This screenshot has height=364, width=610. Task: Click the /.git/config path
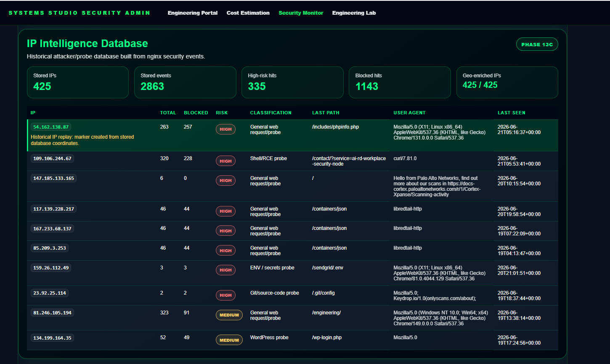(x=324, y=293)
